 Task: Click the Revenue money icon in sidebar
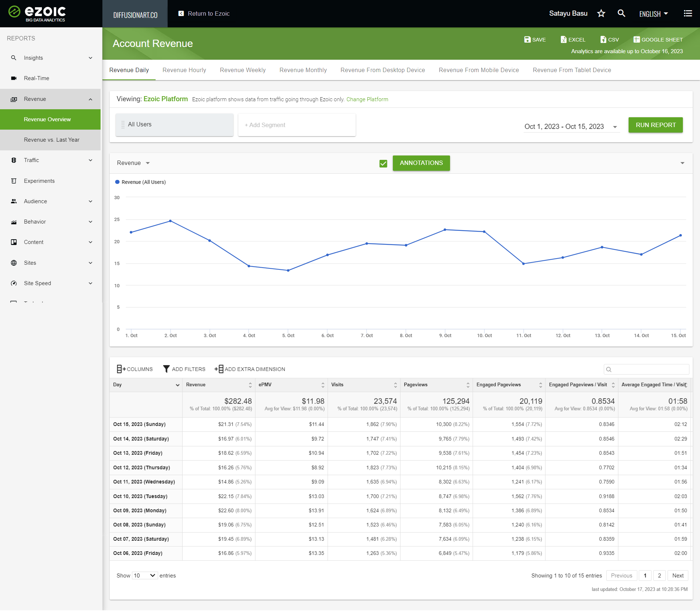click(x=14, y=99)
